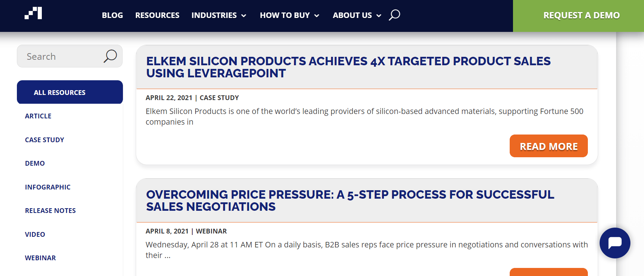644x276 pixels.
Task: Click Read More on Elkem case study
Action: [x=549, y=146]
